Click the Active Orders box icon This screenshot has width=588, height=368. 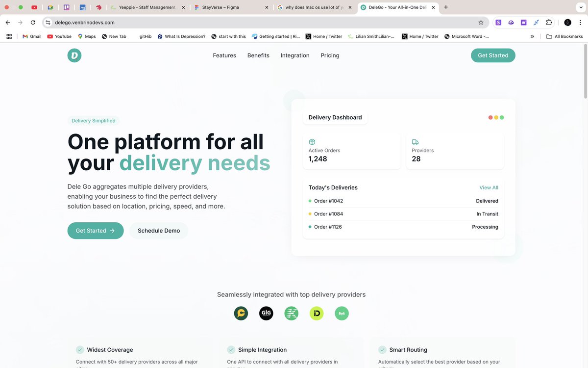(x=312, y=142)
